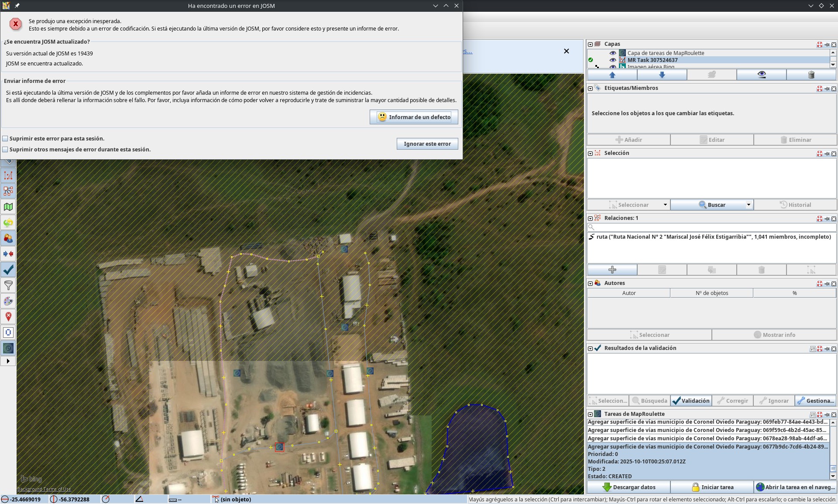Click 'Informar de un defecto' button

pyautogui.click(x=414, y=117)
